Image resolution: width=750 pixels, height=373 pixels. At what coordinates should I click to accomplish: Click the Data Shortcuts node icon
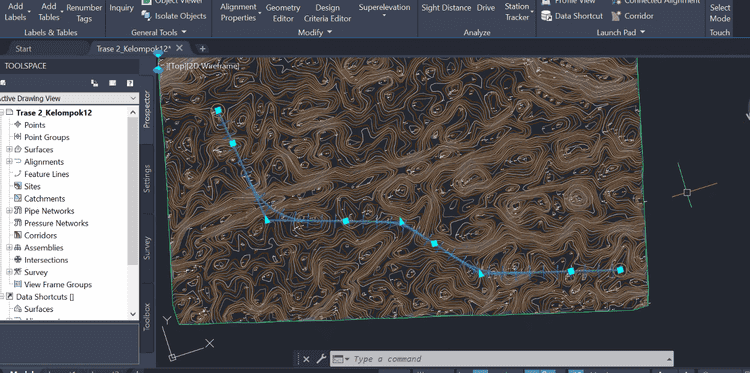coord(10,297)
